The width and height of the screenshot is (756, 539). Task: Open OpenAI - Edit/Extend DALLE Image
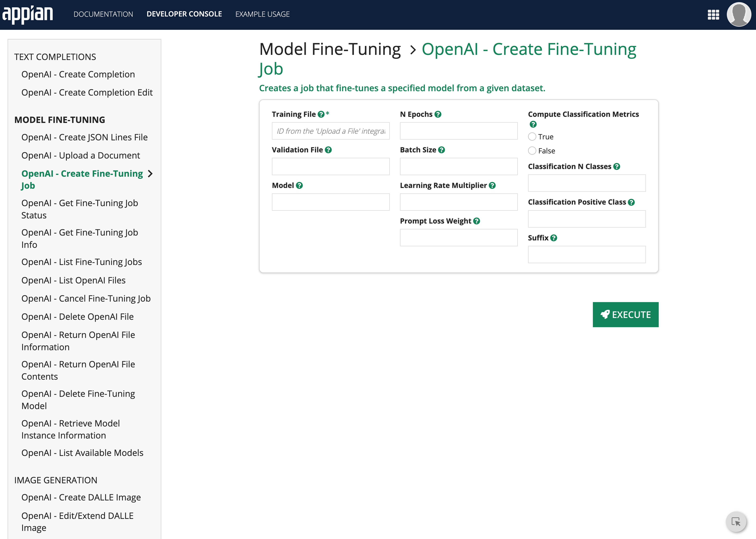point(77,522)
